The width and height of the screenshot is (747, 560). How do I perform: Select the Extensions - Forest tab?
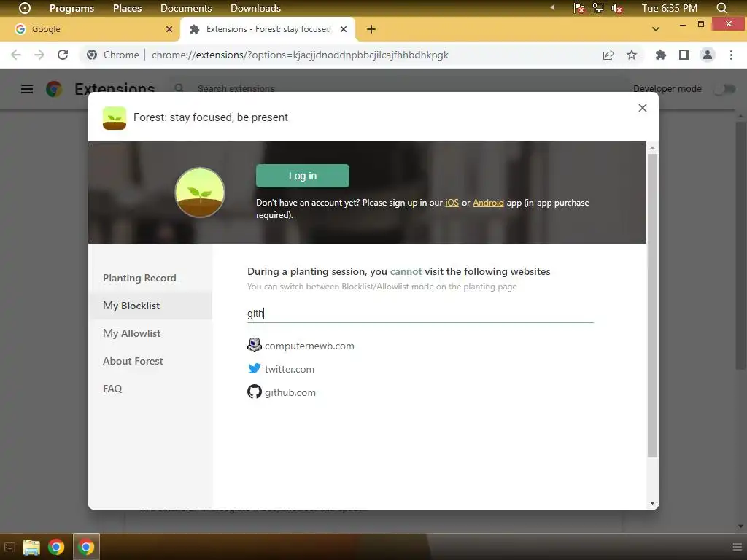point(268,29)
